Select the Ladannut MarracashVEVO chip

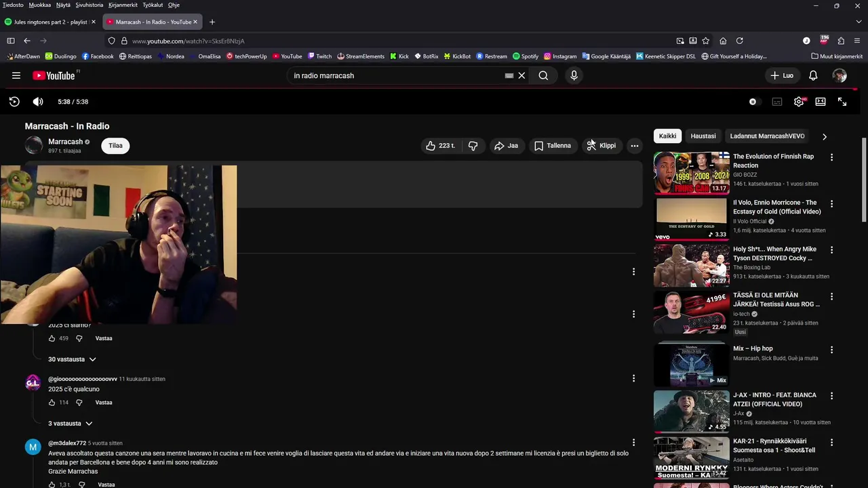pos(767,136)
